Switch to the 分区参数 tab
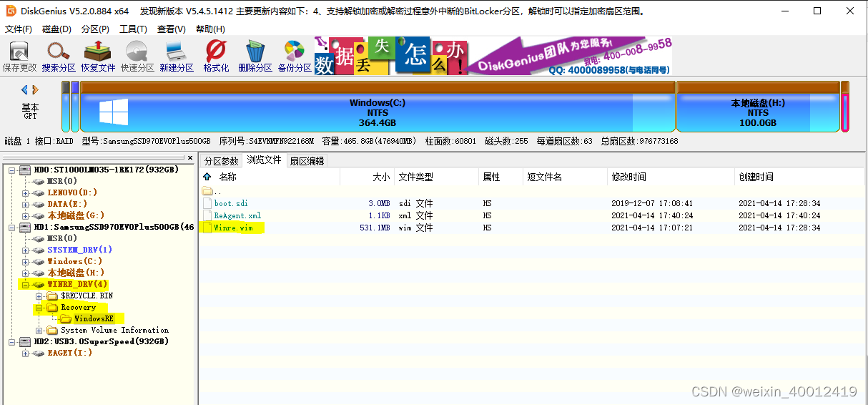This screenshot has width=868, height=405. [221, 161]
